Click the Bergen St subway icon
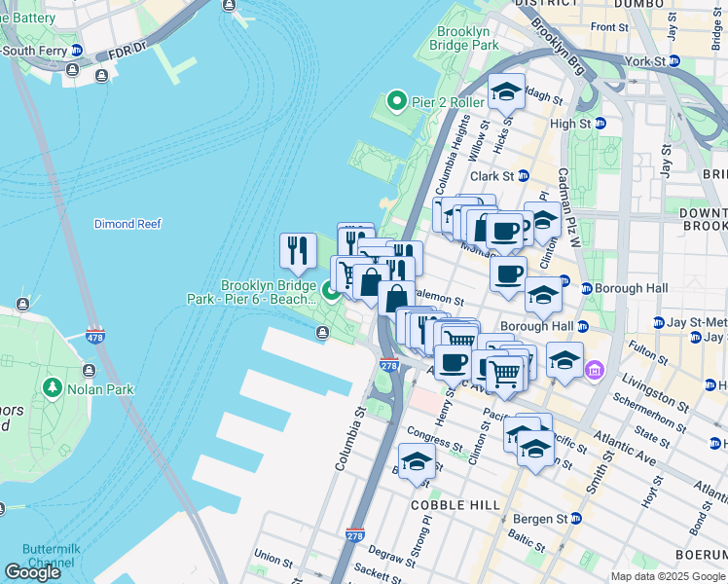 coord(576,519)
